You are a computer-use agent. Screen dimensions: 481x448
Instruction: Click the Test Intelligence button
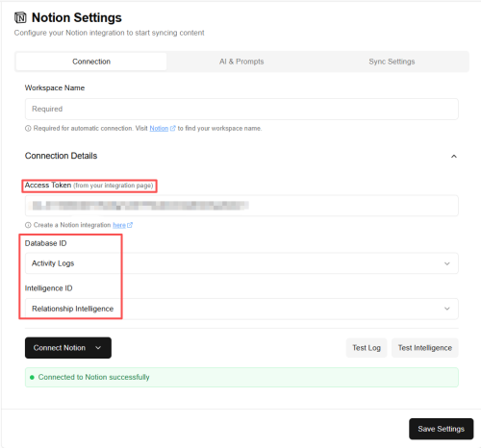point(425,348)
